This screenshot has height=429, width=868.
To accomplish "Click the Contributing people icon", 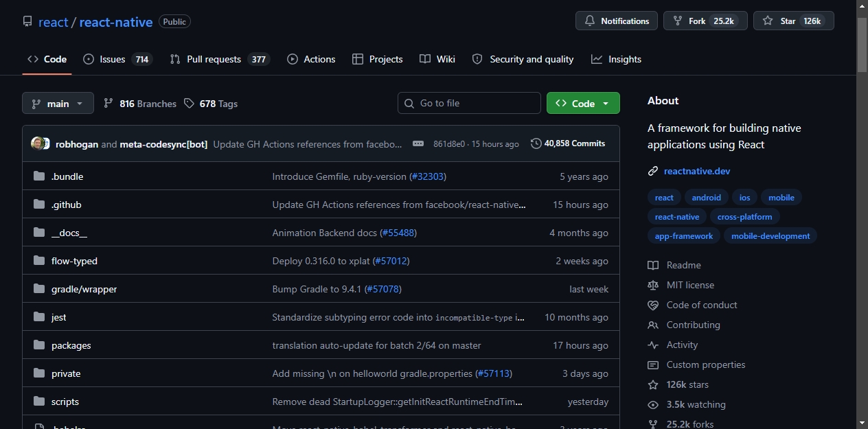I will tap(653, 325).
